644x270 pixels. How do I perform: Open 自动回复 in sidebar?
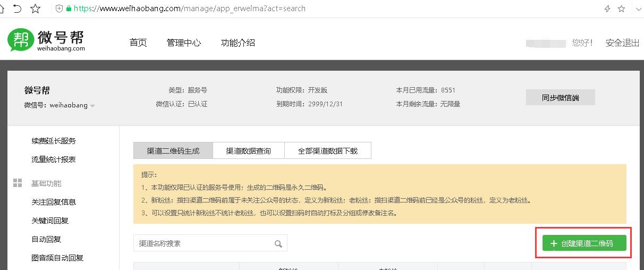[x=46, y=239]
